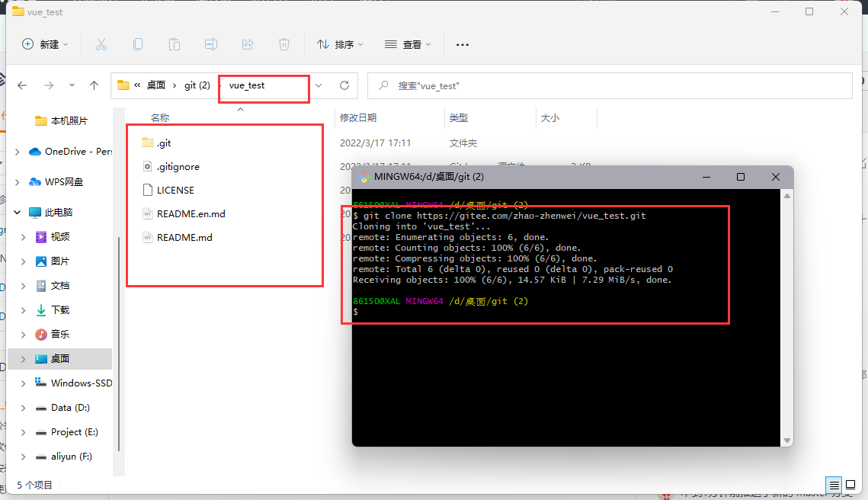Switch to details view icon in status bar
The image size is (868, 500).
834,485
